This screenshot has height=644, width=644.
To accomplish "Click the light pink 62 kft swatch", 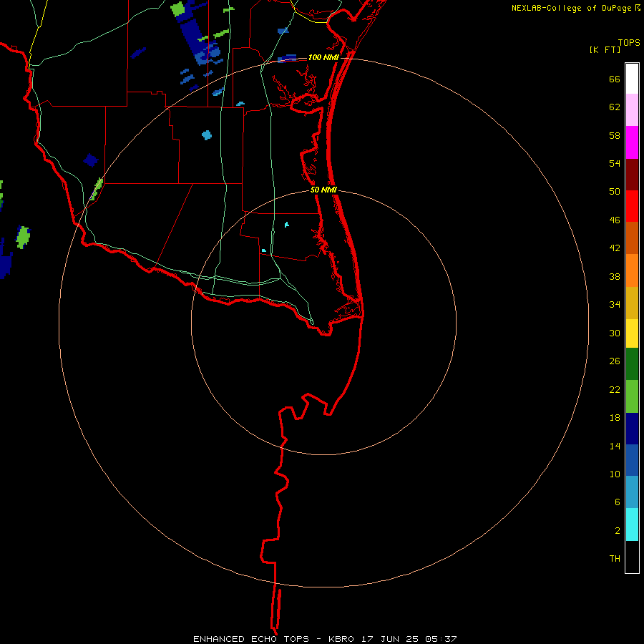I will [632, 110].
